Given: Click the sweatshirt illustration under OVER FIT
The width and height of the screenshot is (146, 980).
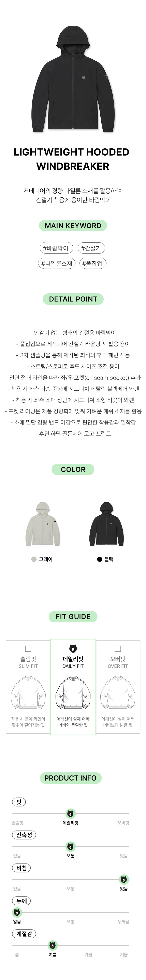Looking at the screenshot, I should point(118,693).
